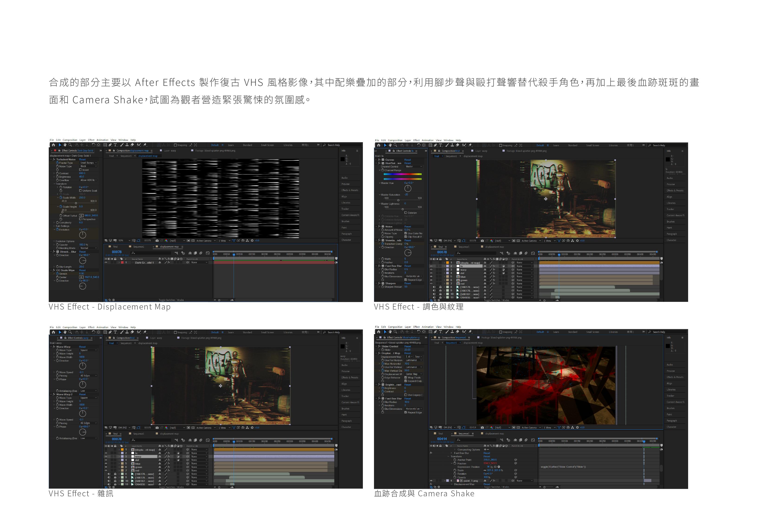Reset the Slider Control effect
Image resolution: width=774 pixels, height=532 pixels.
(x=407, y=346)
